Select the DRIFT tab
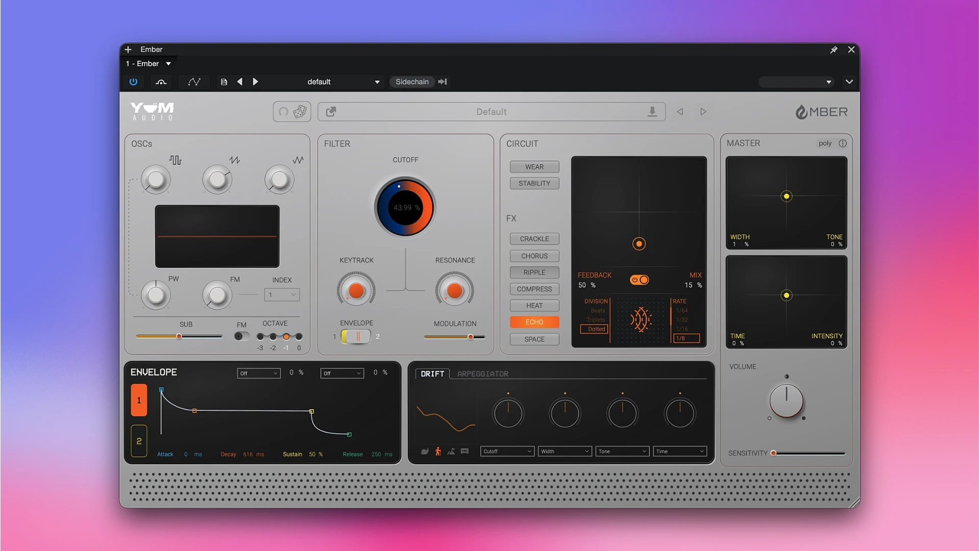The height and width of the screenshot is (551, 980). click(x=432, y=374)
